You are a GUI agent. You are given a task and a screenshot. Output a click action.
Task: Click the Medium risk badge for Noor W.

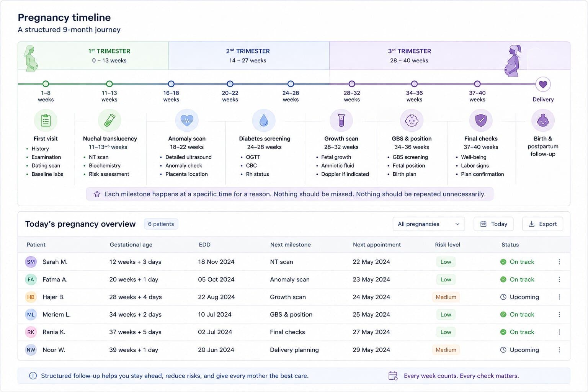[x=446, y=350]
